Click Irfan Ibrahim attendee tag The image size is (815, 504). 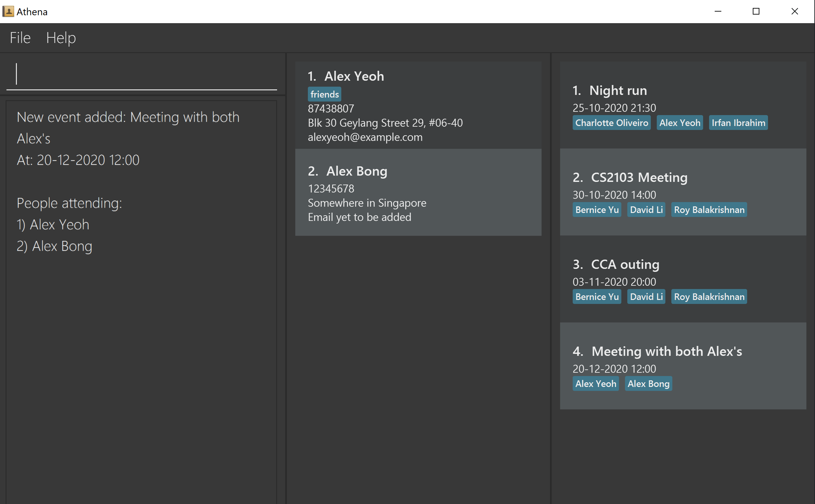(738, 123)
